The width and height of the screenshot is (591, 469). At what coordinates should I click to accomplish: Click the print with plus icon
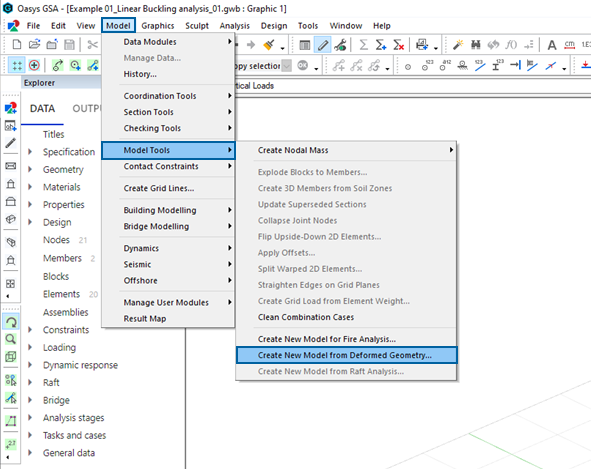click(x=422, y=45)
